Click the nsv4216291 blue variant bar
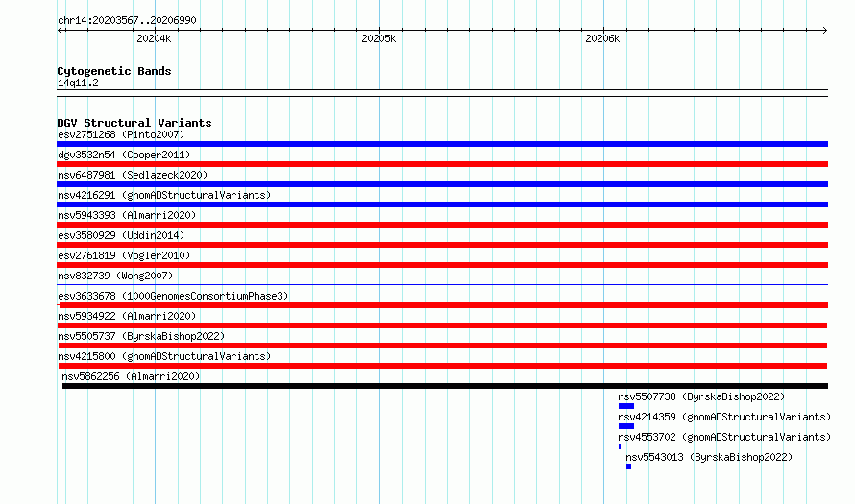855x504 pixels. point(442,204)
